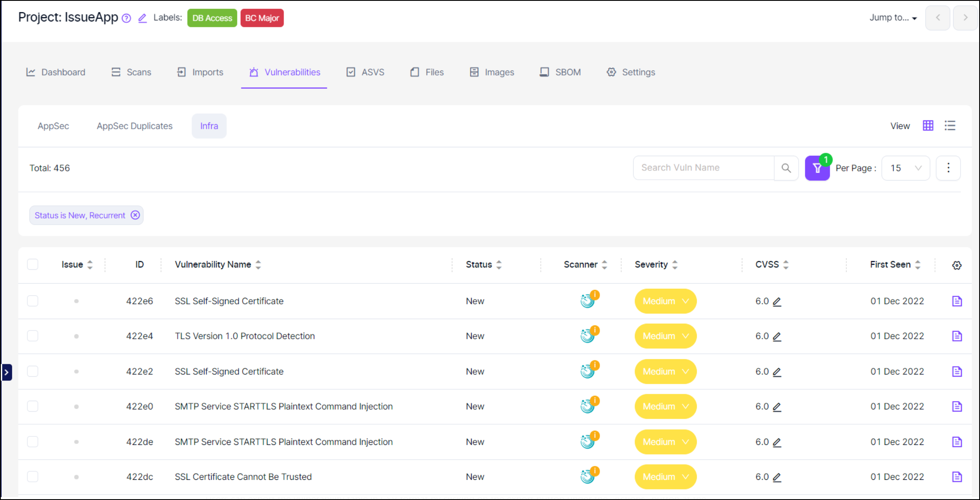
Task: Edit CVSS score for TLS Version 1.0 row
Action: 777,337
